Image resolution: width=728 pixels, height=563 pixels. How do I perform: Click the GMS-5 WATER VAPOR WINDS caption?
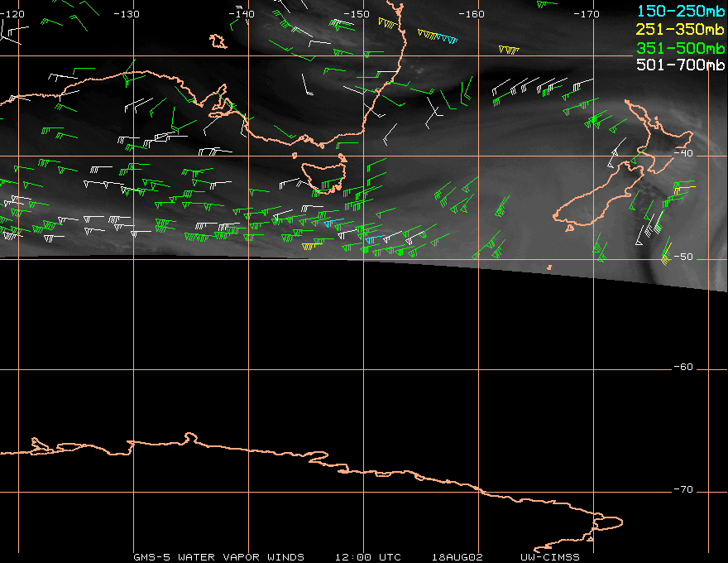pos(218,557)
